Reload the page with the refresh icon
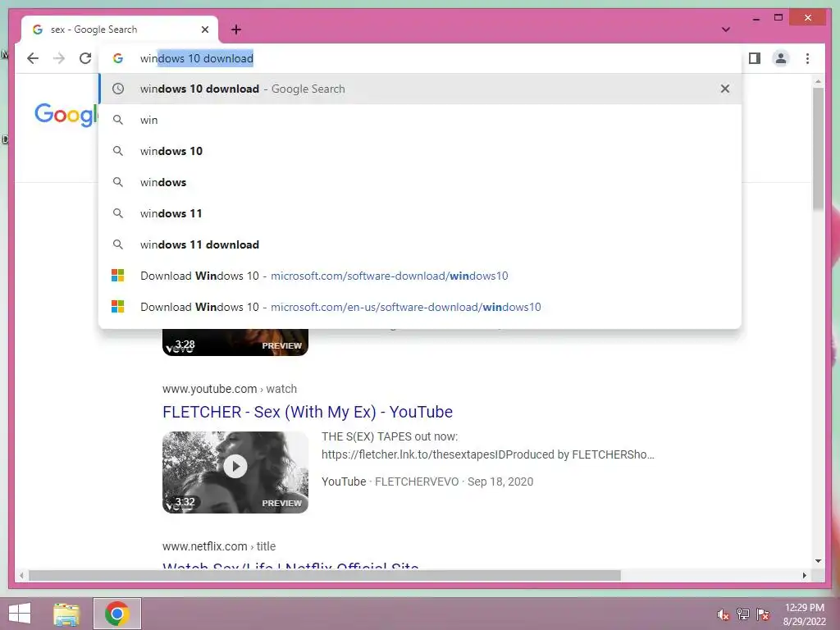 click(x=85, y=58)
